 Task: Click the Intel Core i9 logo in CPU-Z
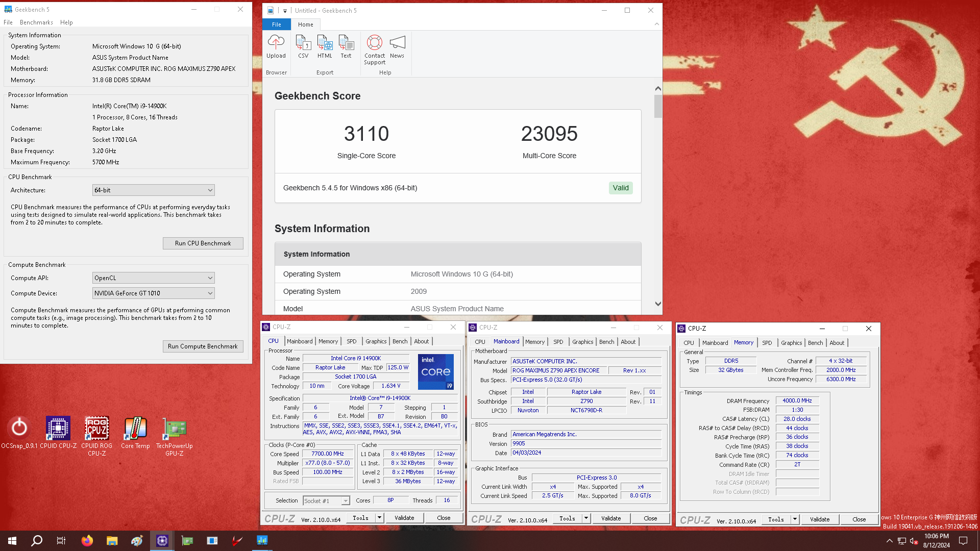coord(436,372)
